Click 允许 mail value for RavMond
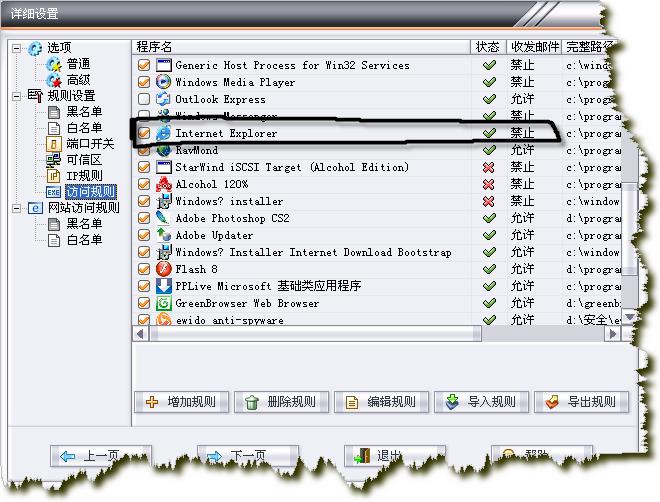The height and width of the screenshot is (502, 660). point(522,150)
